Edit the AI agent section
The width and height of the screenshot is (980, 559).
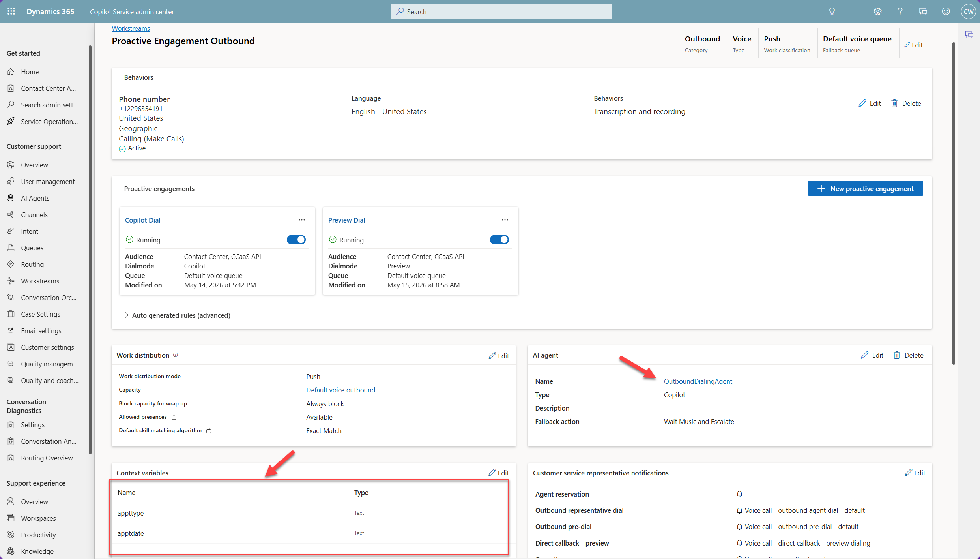pyautogui.click(x=872, y=355)
